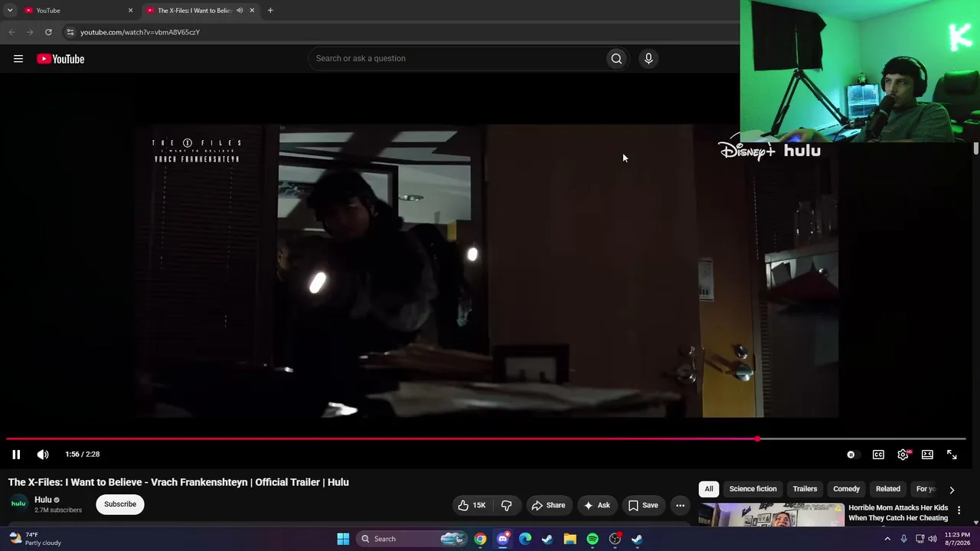Like the video with 15K likes
980x551 pixels.
[x=472, y=505]
